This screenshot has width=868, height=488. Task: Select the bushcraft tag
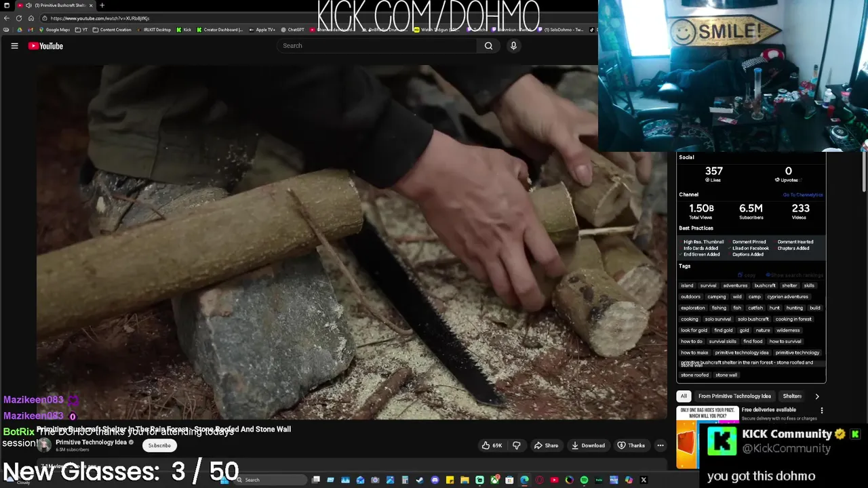tap(765, 285)
